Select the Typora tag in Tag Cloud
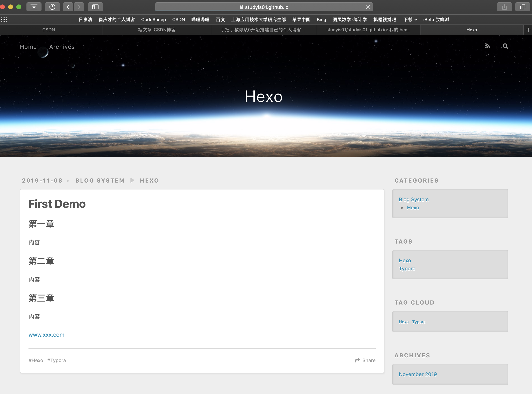The width and height of the screenshot is (532, 394). pyautogui.click(x=419, y=322)
